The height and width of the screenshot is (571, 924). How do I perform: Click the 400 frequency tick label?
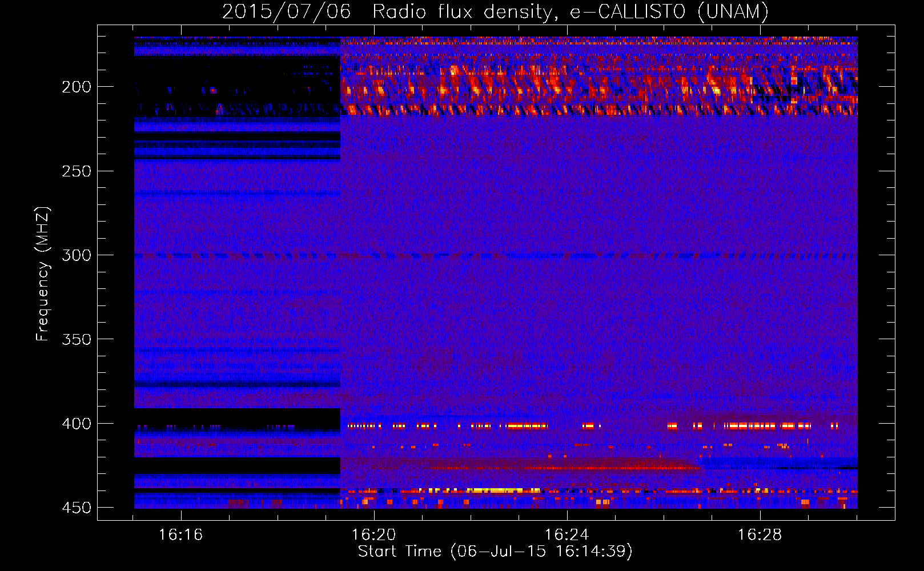coord(77,424)
